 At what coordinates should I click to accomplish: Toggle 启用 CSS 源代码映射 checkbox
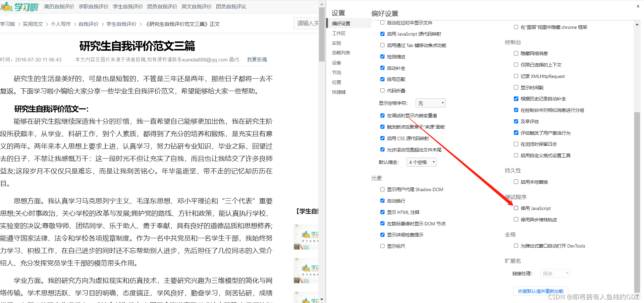tap(382, 138)
